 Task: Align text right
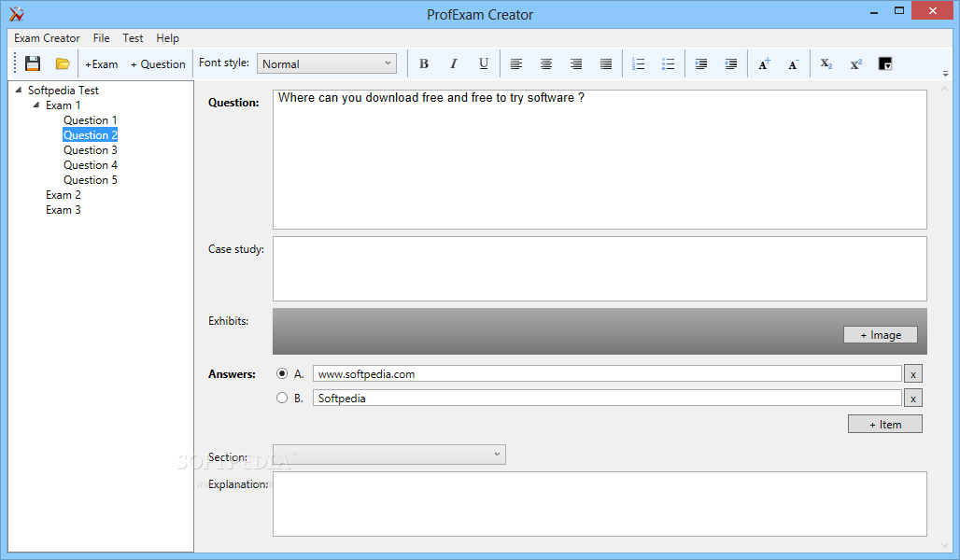point(576,63)
